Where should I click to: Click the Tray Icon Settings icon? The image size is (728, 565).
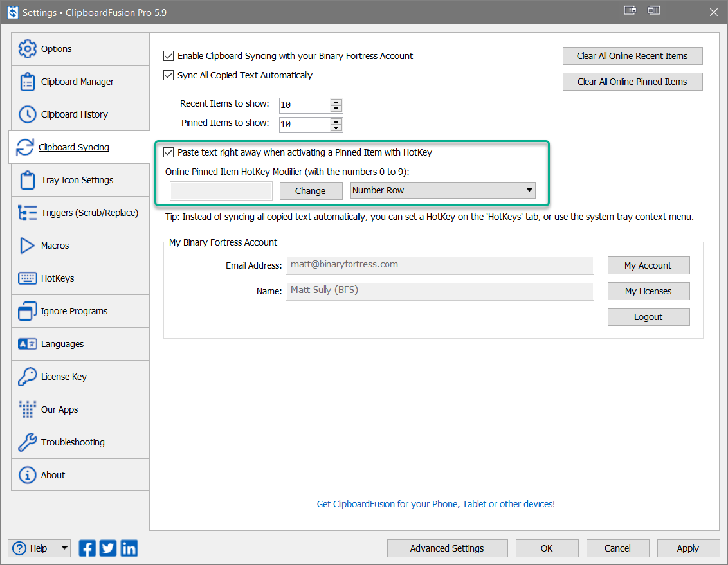28,180
